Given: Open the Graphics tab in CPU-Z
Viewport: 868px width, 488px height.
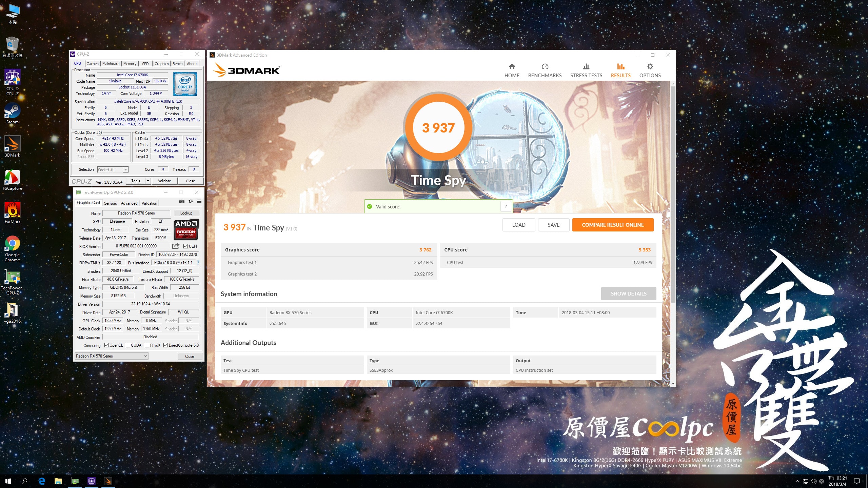Looking at the screenshot, I should [161, 64].
